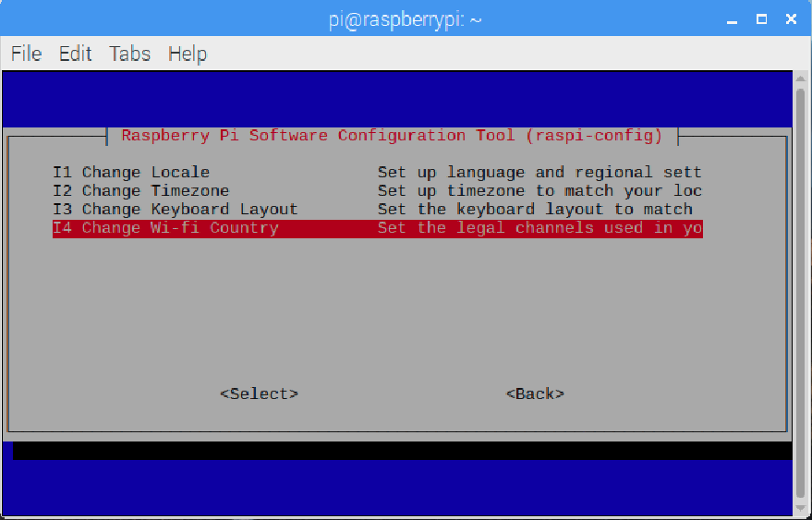Screen dimensions: 812x520
Task: Open the File menu
Action: pos(26,54)
